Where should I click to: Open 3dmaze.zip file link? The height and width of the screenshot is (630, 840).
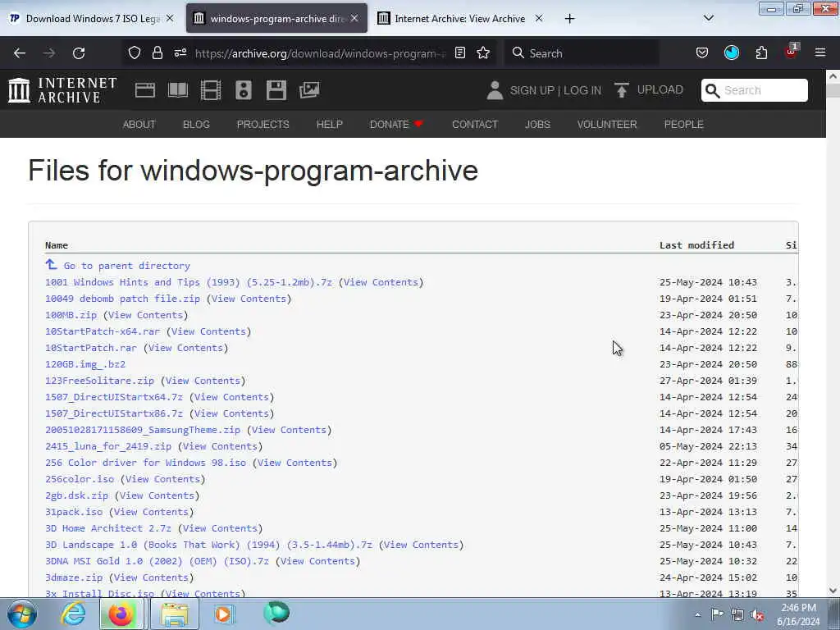(74, 577)
